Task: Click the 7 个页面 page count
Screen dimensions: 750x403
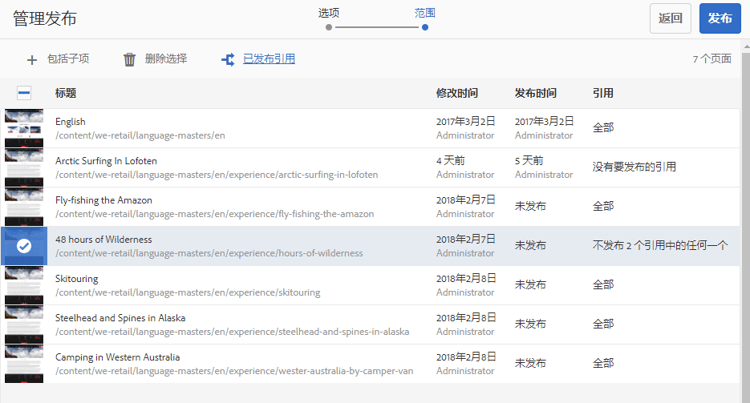Action: [712, 59]
